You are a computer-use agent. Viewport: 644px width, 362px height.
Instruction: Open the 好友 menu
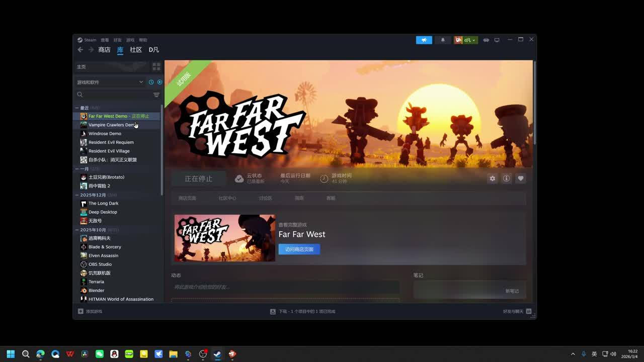(x=117, y=40)
